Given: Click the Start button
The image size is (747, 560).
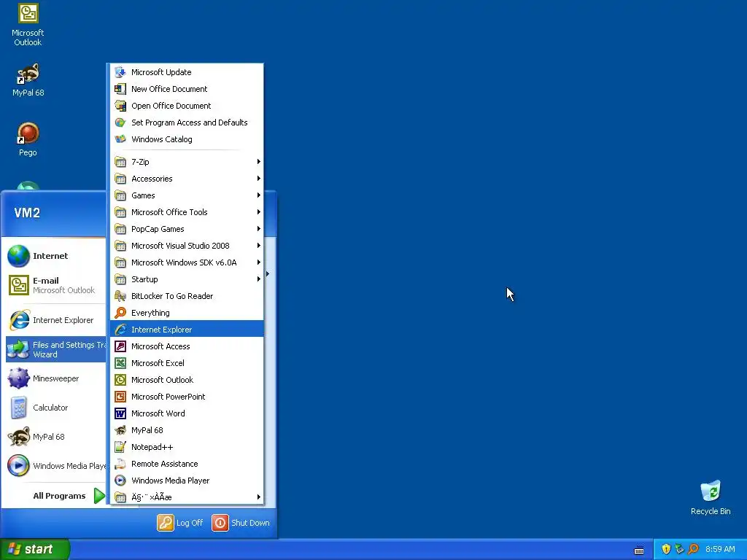Looking at the screenshot, I should 35,549.
